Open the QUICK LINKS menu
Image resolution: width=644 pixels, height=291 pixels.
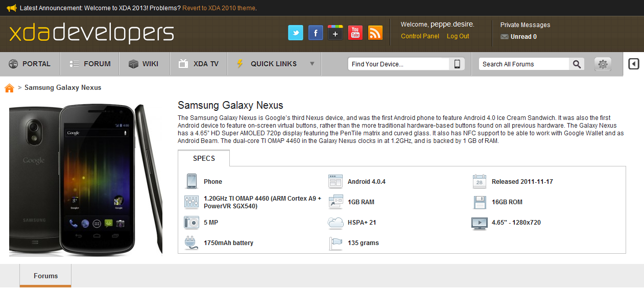click(273, 64)
